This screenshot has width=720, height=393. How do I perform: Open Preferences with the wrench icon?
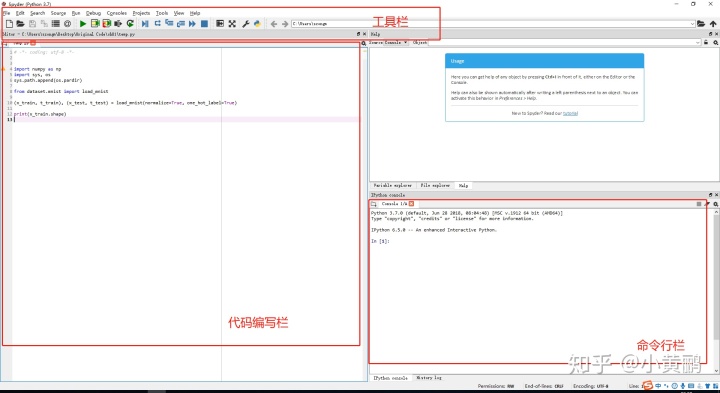(246, 23)
